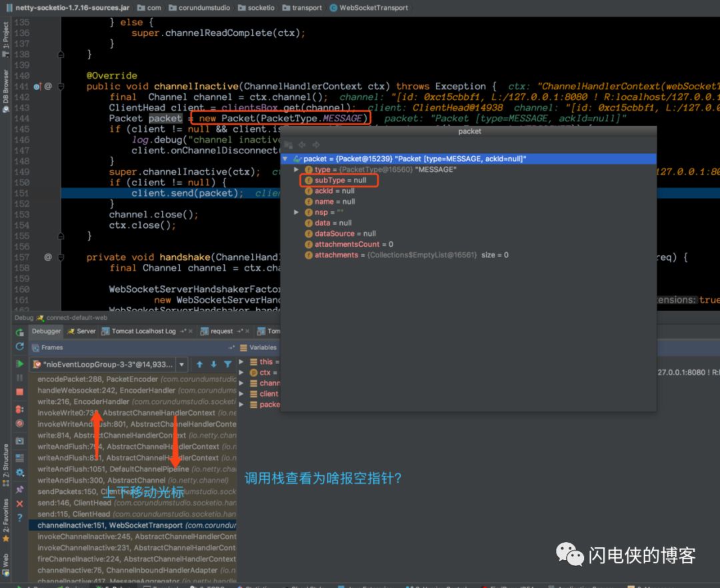Click the next frame down-arrow icon
The width and height of the screenshot is (720, 588).
[x=213, y=365]
